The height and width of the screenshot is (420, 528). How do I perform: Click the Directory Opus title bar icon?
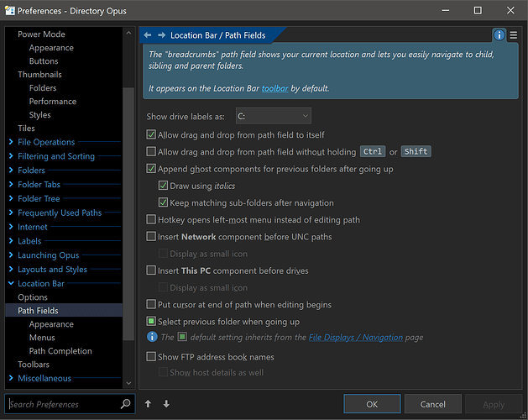(x=10, y=10)
